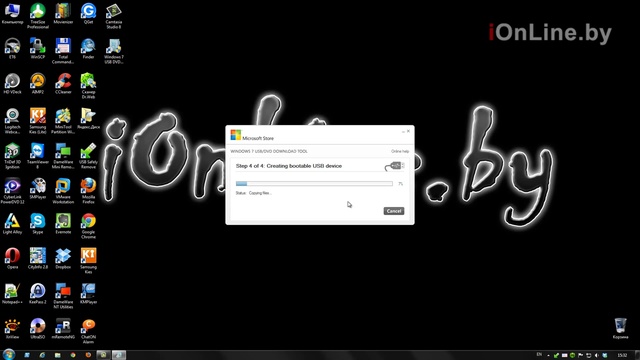Launch AIMP2 from desktop
Image resolution: width=640 pixels, height=360 pixels.
(x=38, y=84)
